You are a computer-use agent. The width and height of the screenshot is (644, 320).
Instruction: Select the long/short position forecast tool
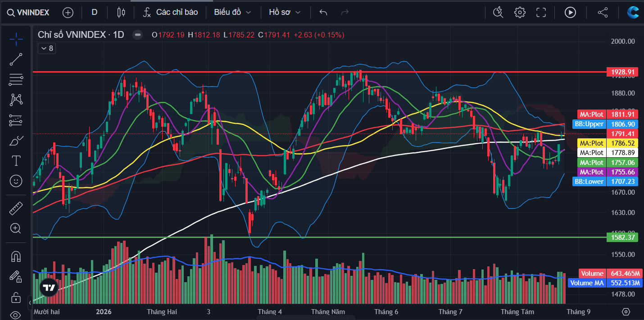point(16,120)
